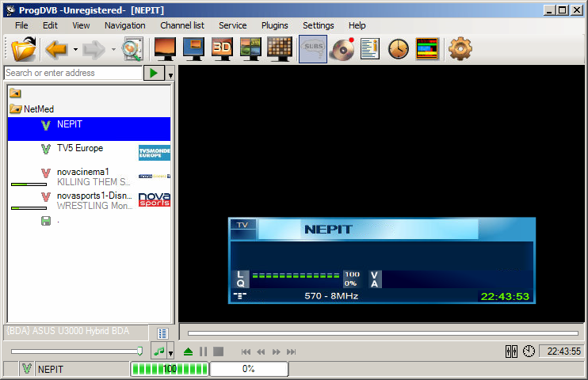Pause playback
Screen dimensions: 588x380
tap(203, 351)
